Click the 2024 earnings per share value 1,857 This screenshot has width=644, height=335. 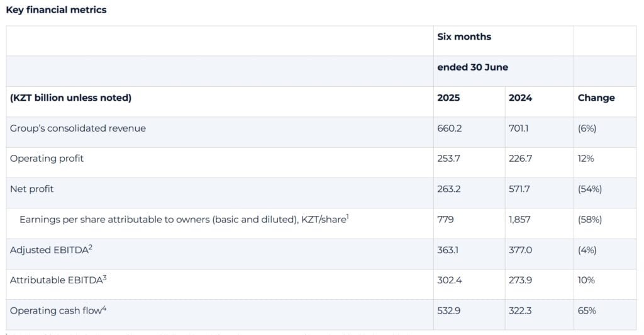[x=521, y=220]
